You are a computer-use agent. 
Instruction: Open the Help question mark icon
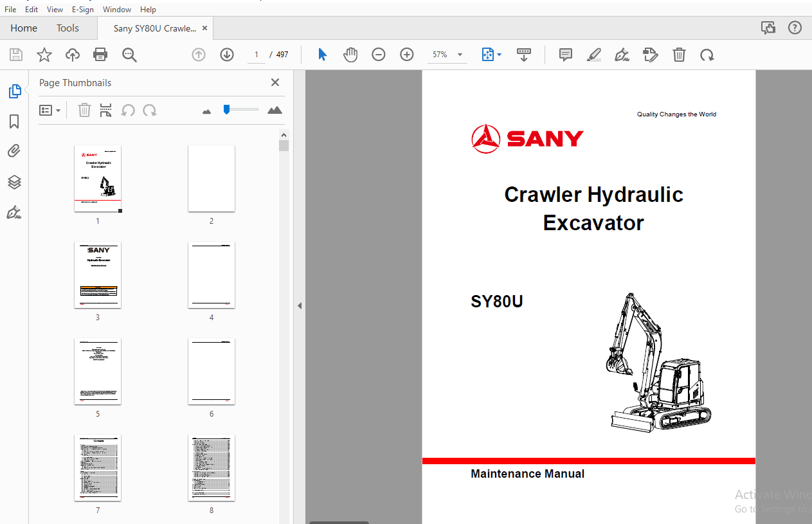(x=795, y=28)
